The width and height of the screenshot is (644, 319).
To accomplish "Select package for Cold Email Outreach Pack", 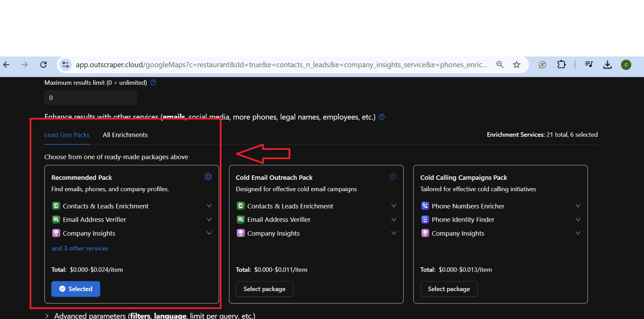I will (264, 289).
